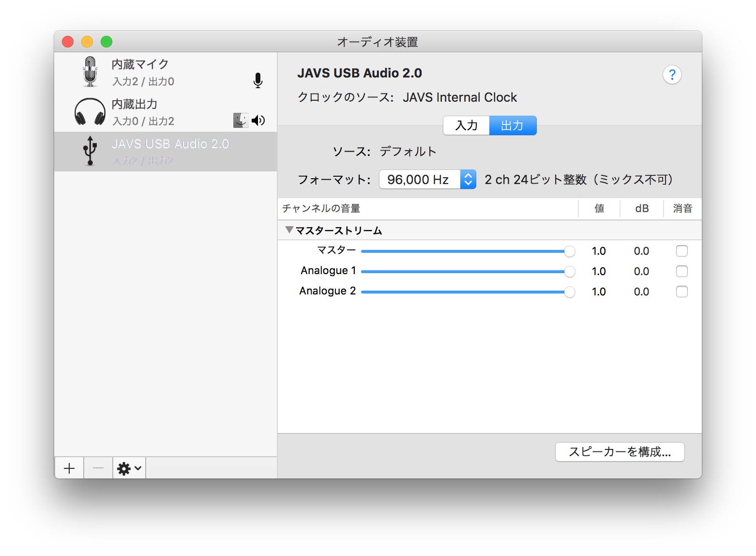The image size is (756, 556).
Task: Click the speaker default output indicator icon
Action: point(258,120)
